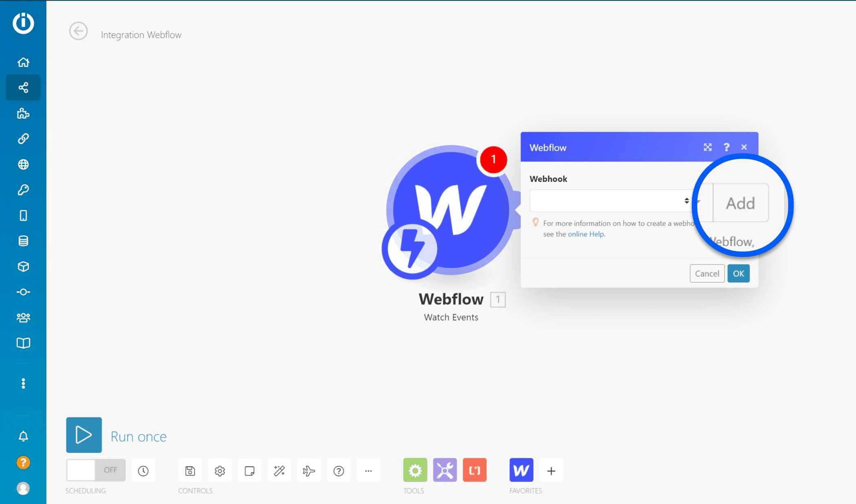Go to the Dashboard home icon
Screen dimensions: 856x504
tap(23, 62)
